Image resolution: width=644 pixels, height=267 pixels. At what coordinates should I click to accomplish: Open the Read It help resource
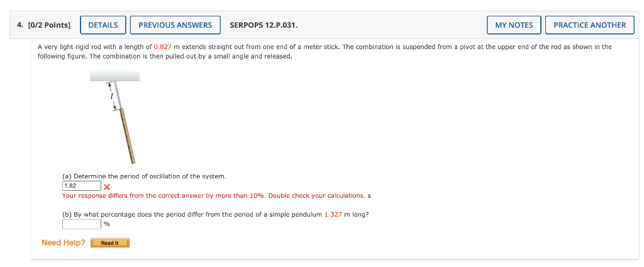109,243
